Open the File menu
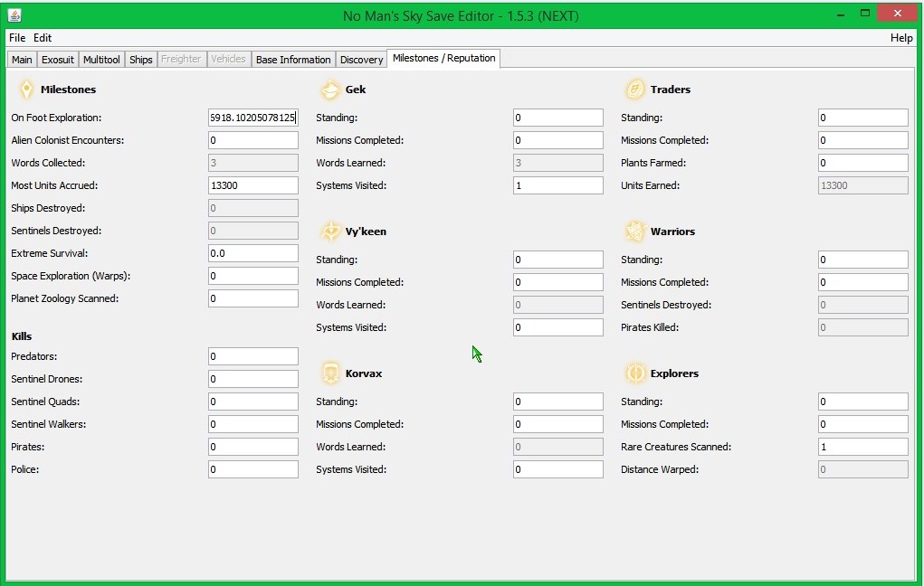 pyautogui.click(x=17, y=38)
